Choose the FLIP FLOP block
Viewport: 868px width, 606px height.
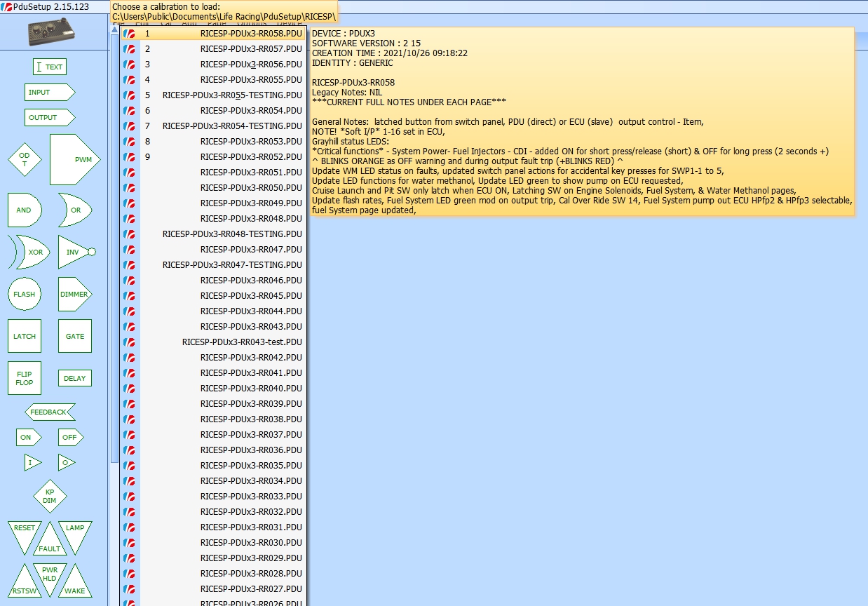25,379
